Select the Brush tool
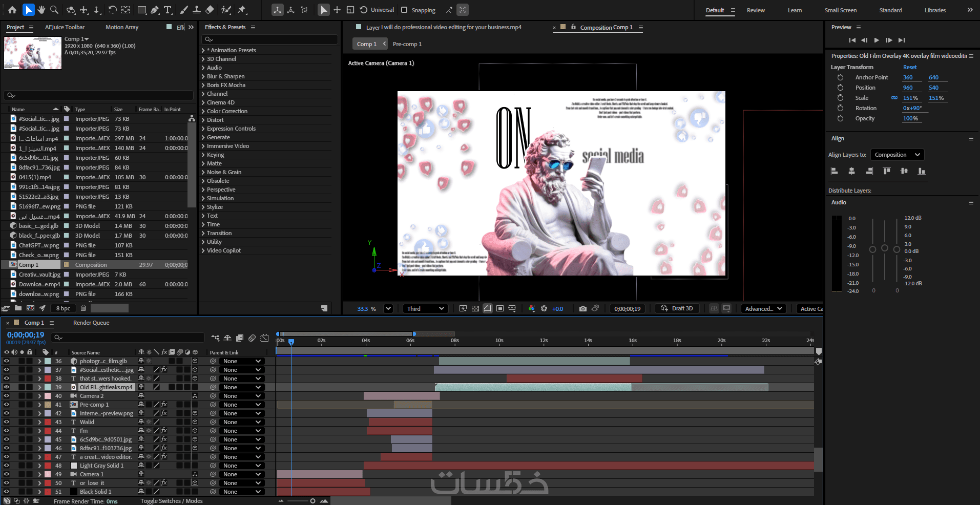 coord(184,10)
